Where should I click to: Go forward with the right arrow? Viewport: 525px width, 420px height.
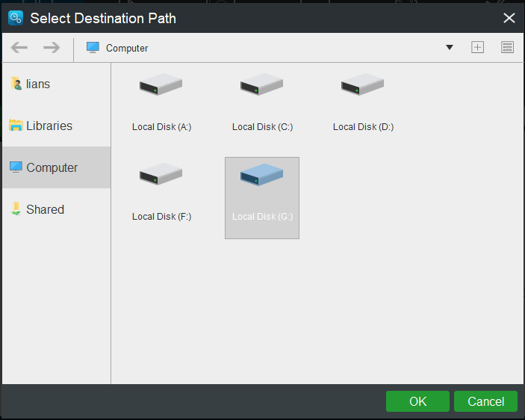tap(52, 48)
